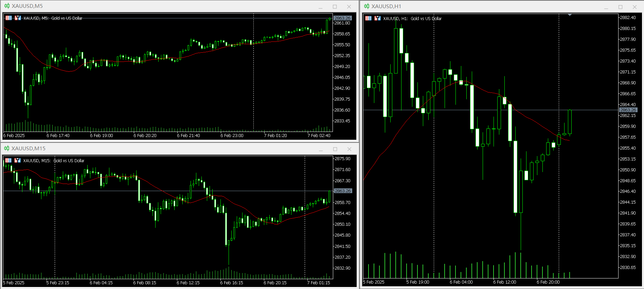Click 2830.65 on H1 price scale
Image resolution: width=644 pixels, height=289 pixels.
(x=628, y=268)
